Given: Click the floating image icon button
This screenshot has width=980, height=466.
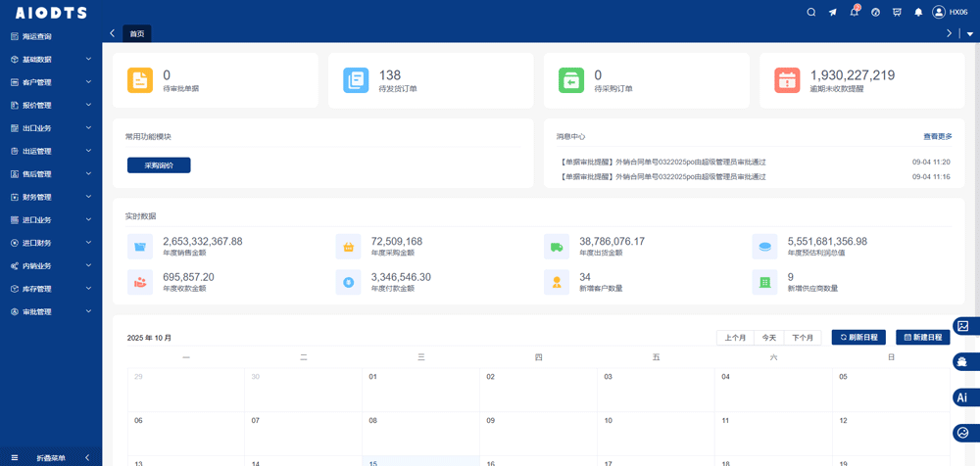Looking at the screenshot, I should pyautogui.click(x=964, y=326).
